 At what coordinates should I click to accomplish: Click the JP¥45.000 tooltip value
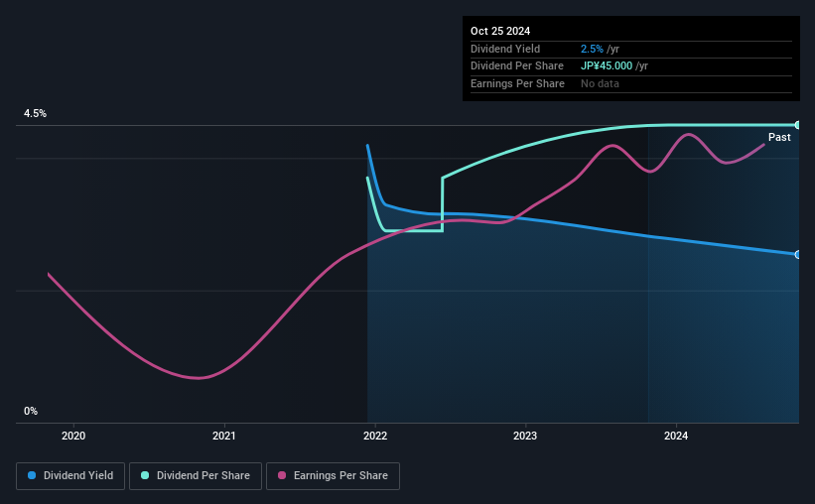(607, 66)
